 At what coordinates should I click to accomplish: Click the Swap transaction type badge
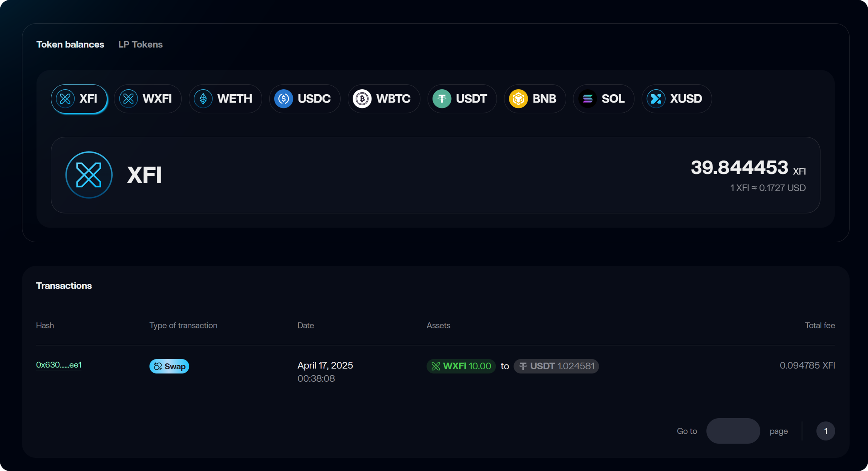click(x=169, y=366)
